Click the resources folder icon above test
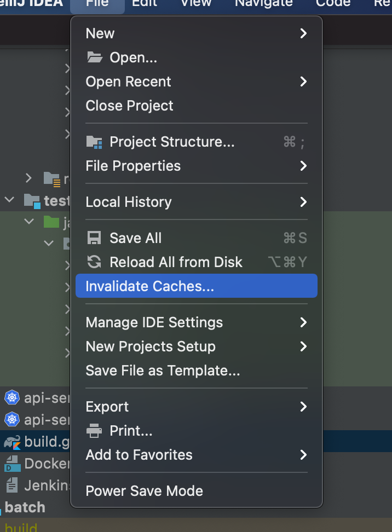Viewport: 392px width, 532px height. (52, 179)
